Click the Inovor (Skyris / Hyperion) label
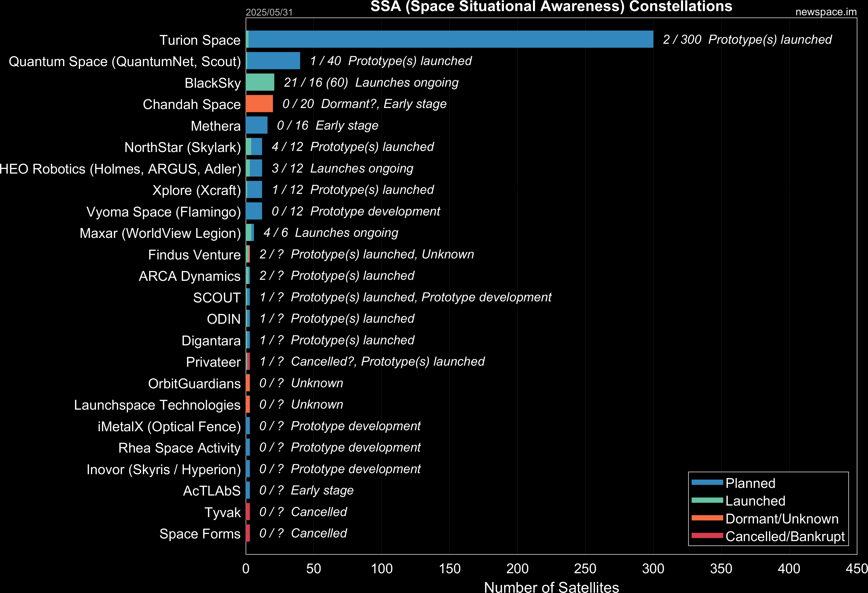 pyautogui.click(x=164, y=469)
